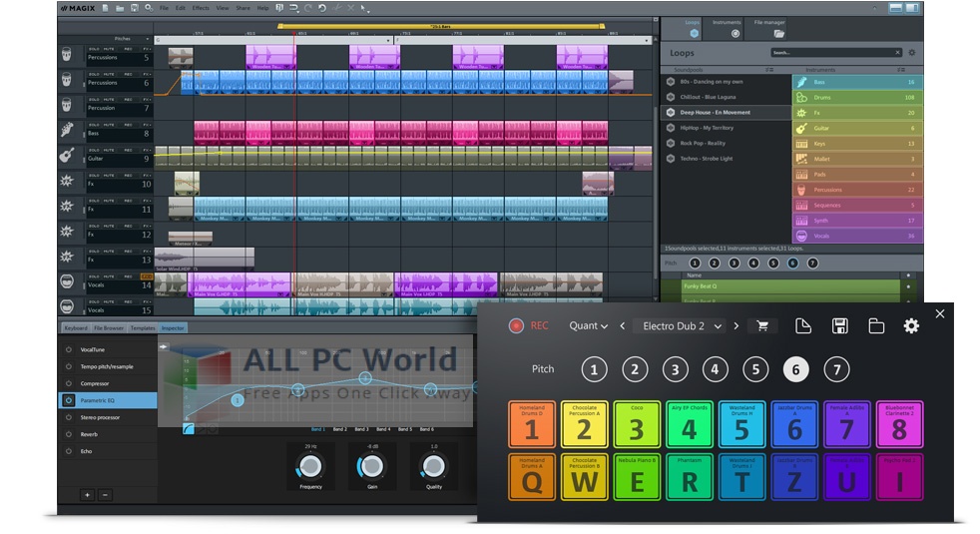Toggle Rec on Guitar track 9
The height and width of the screenshot is (534, 980).
click(x=128, y=150)
